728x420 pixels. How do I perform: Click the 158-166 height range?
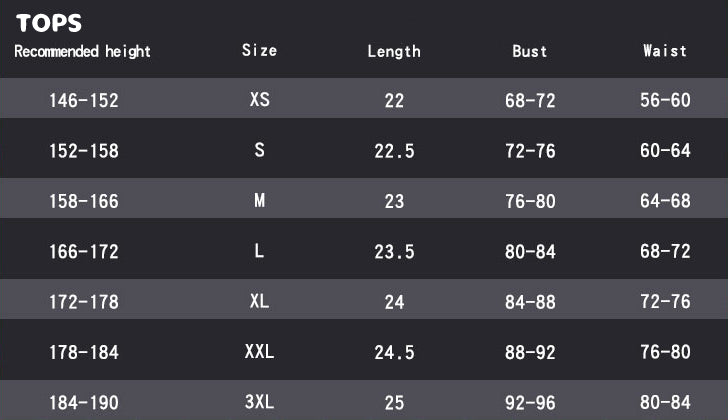tap(84, 201)
